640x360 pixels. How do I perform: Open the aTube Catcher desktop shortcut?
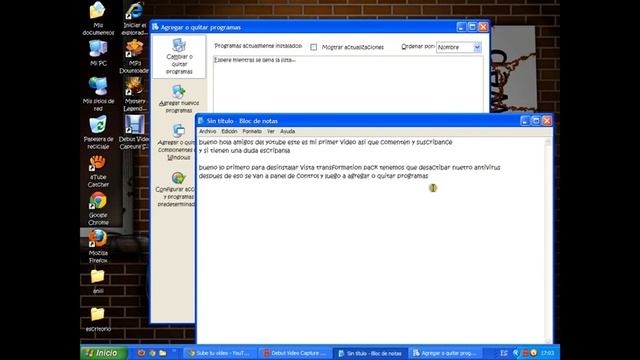click(x=98, y=171)
